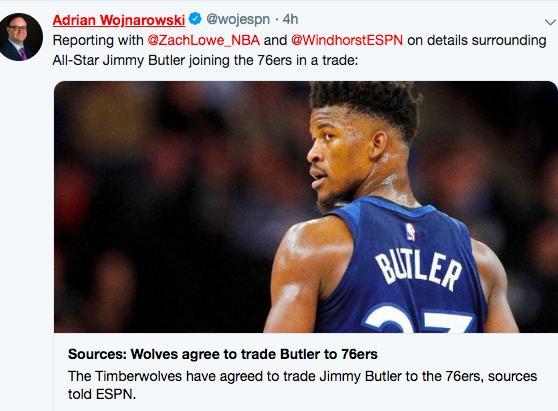
Task: Click the NBA logo on the jersey
Action: pyautogui.click(x=410, y=232)
